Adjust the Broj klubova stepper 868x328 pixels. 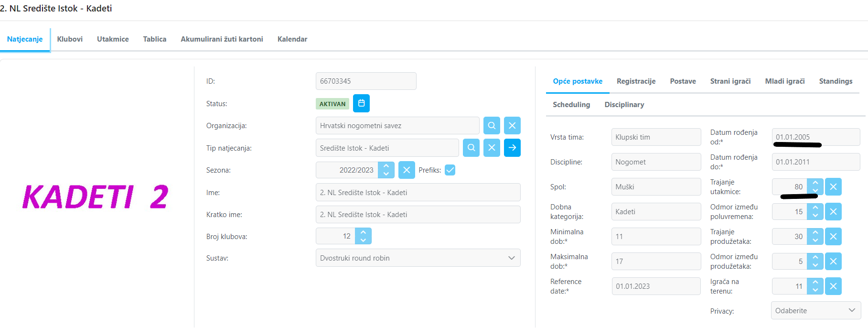[363, 236]
